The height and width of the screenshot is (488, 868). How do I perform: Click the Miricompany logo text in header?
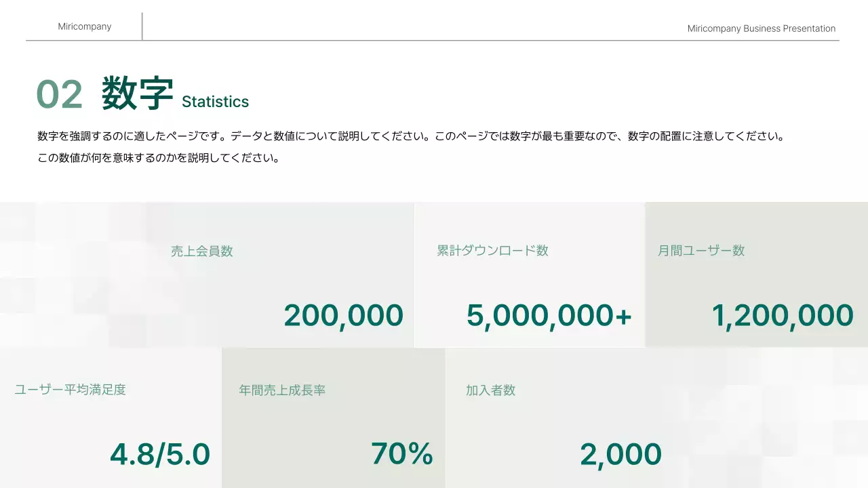(x=85, y=26)
